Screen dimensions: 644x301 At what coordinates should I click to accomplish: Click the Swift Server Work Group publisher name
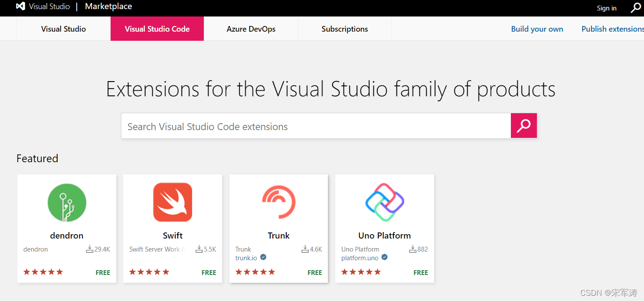click(x=157, y=249)
